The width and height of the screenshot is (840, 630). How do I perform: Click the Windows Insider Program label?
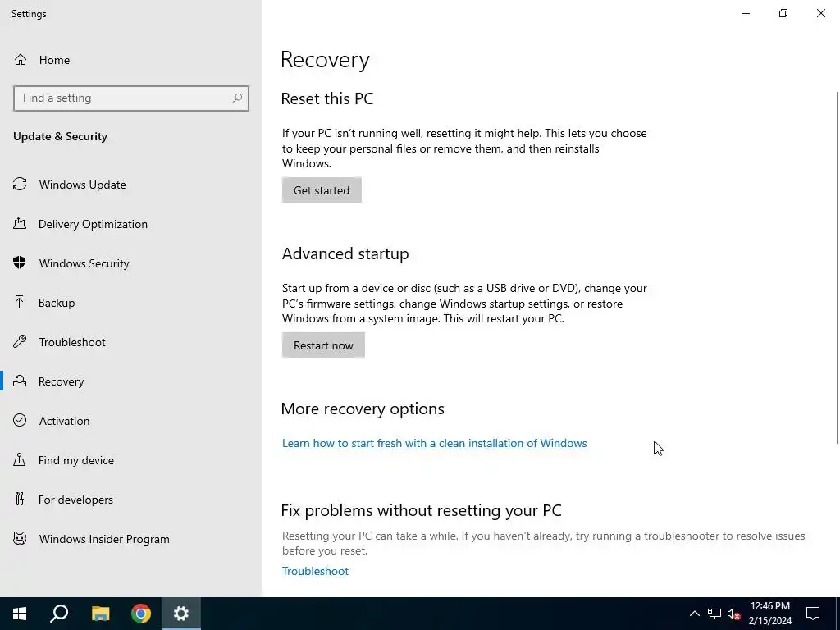point(104,539)
